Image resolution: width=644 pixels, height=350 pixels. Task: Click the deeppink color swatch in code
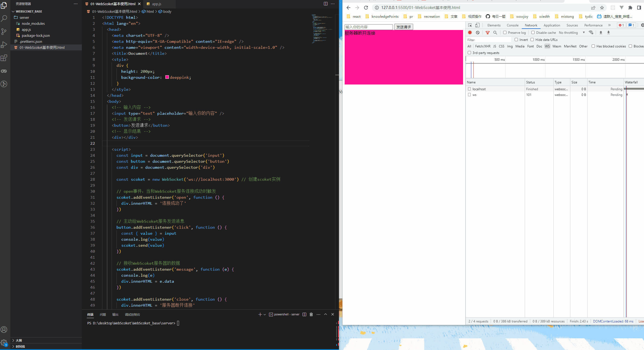click(167, 77)
